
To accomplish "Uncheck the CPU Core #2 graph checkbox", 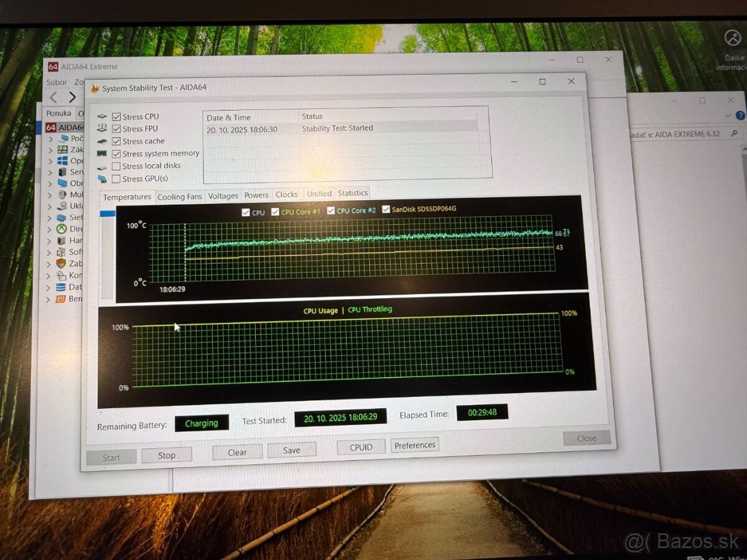I will 331,210.
